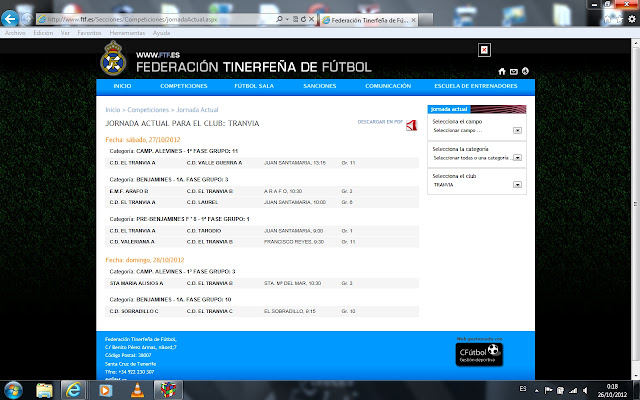640x400 pixels.
Task: Click 'C.D. VALLE GUERRA A' team name
Action: [214, 163]
